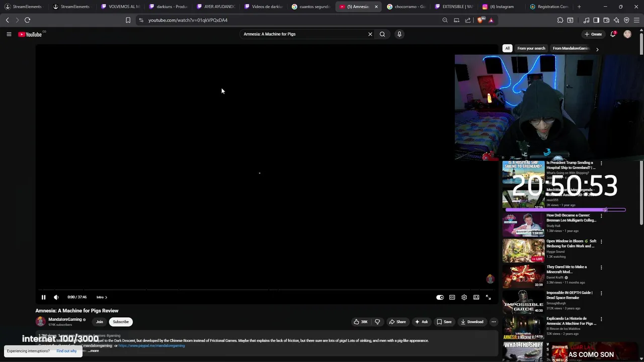Subscribe to MandaloreGaming
Viewport: 644px width, 362px height.
tap(121, 322)
